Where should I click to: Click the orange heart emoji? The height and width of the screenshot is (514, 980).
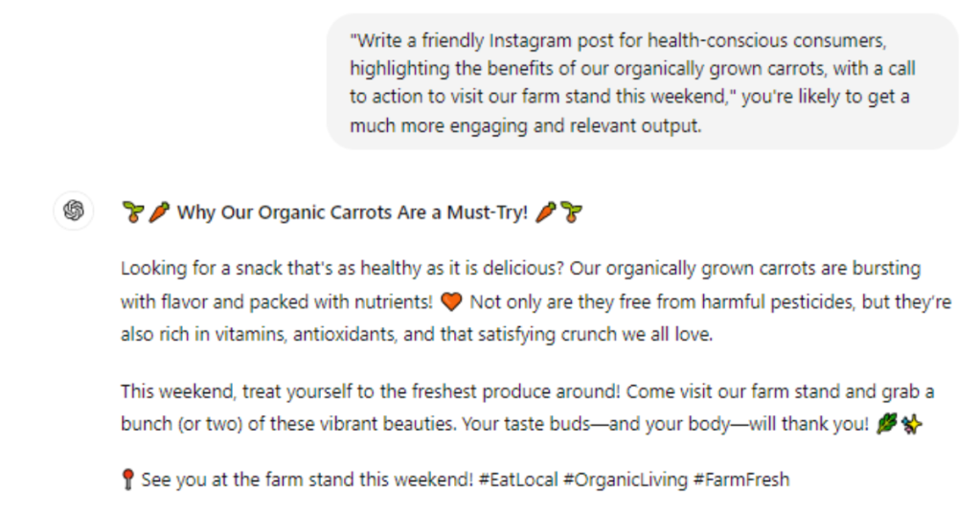pos(452,302)
